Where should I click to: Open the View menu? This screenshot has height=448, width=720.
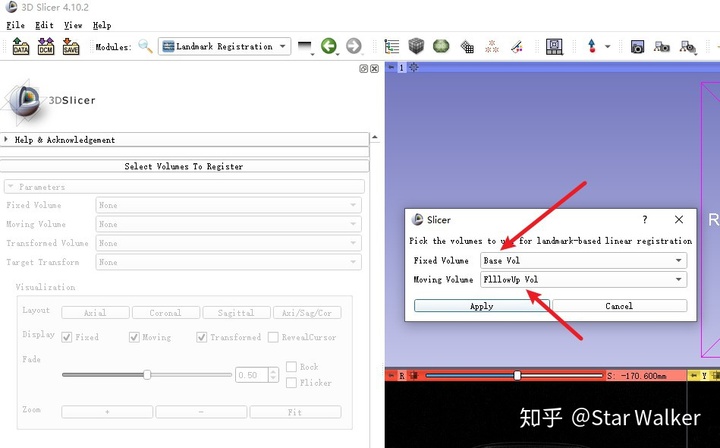coord(73,25)
